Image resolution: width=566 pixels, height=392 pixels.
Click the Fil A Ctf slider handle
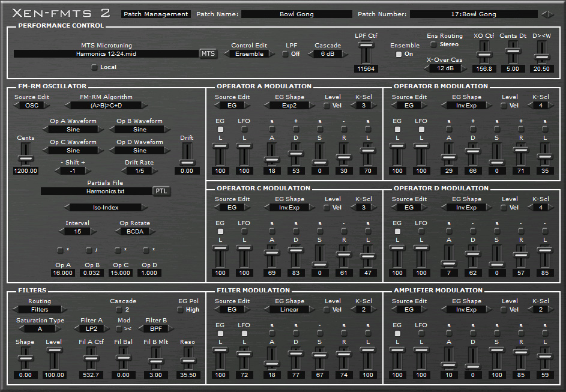91,358
